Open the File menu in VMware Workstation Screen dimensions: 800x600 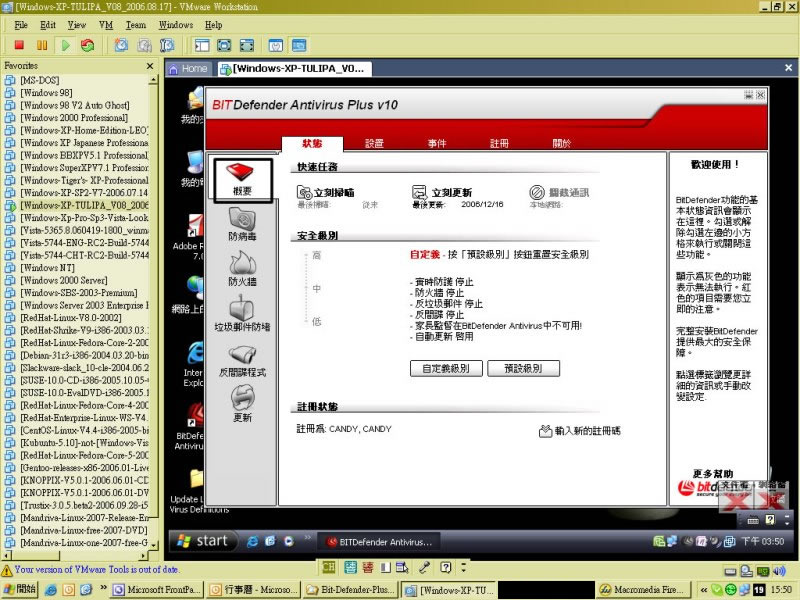[x=21, y=24]
